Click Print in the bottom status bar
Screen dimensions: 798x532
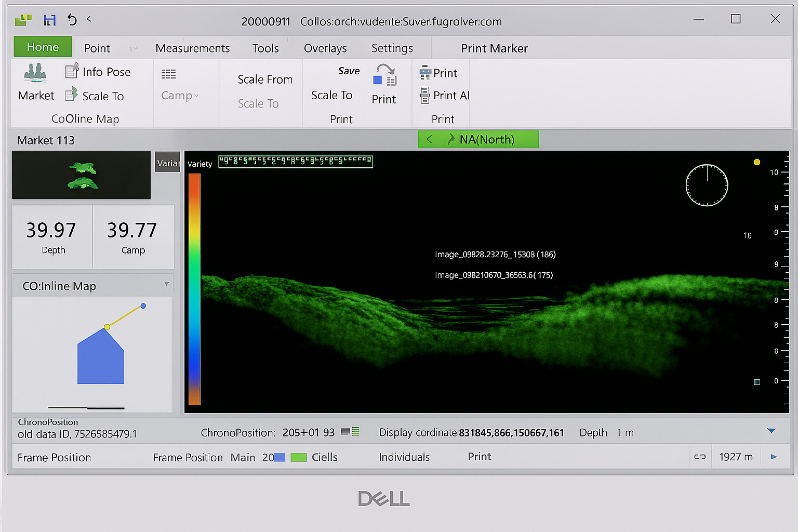(479, 457)
